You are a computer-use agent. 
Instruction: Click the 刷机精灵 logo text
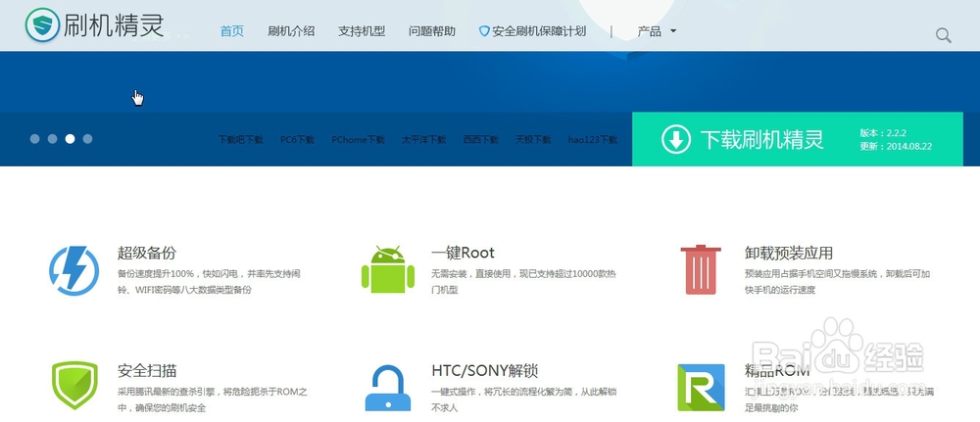(x=113, y=25)
